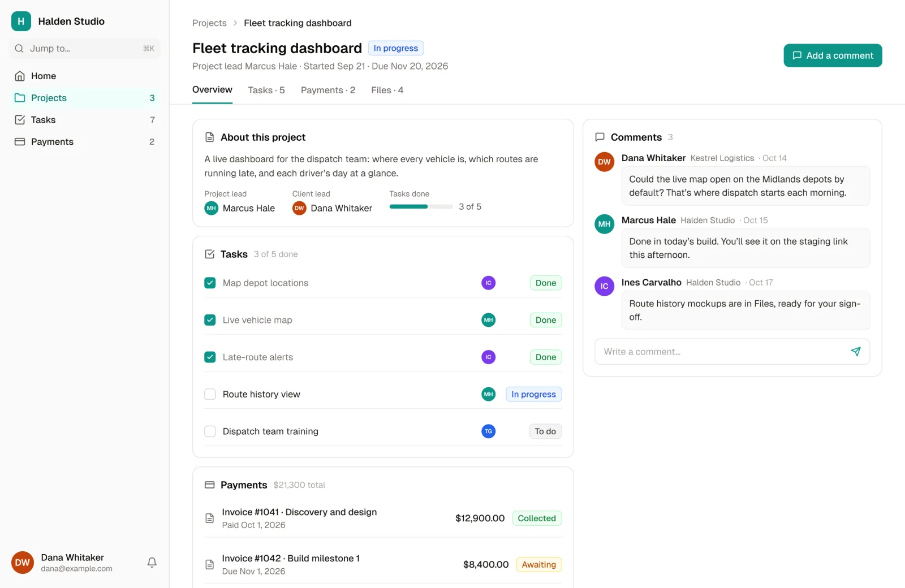
Task: Click the TG assignee avatar on Dispatch team training
Action: click(489, 431)
